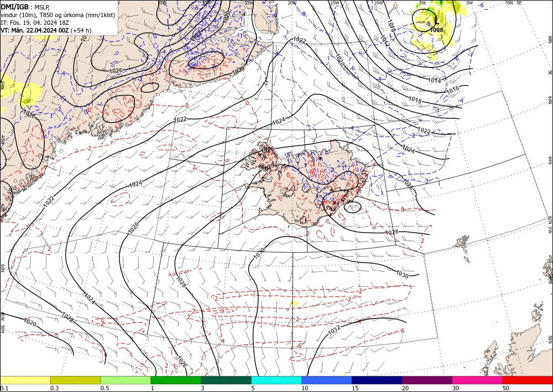Click the yellow 0.1 precipitation legend swatch

tap(25, 380)
